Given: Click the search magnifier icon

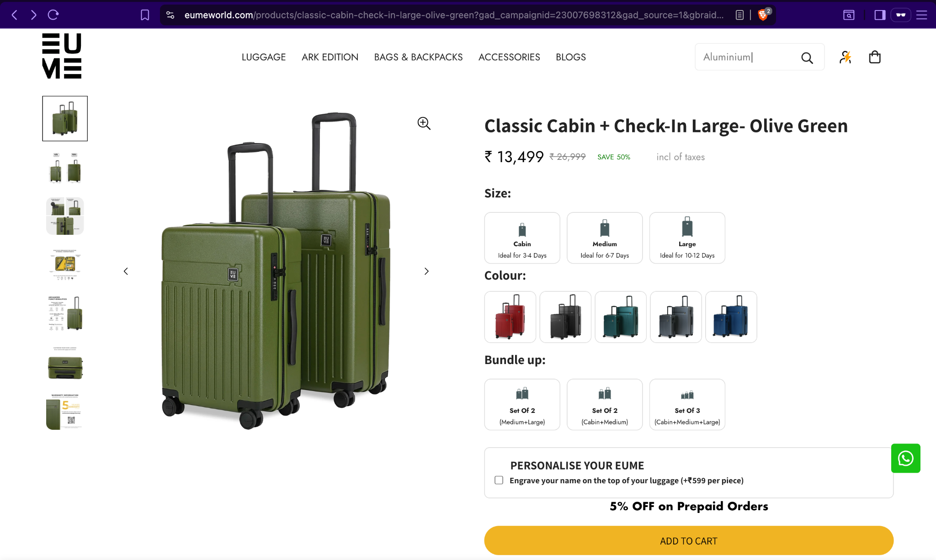Looking at the screenshot, I should coord(807,58).
